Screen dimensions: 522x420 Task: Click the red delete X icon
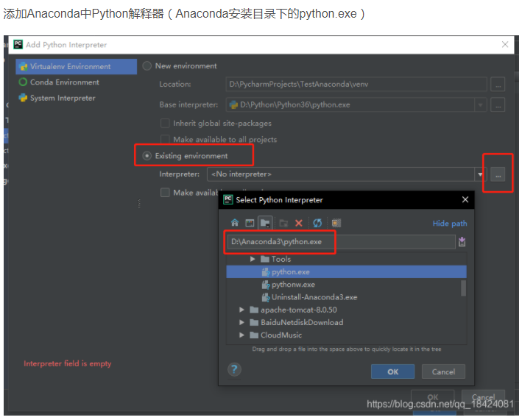point(299,223)
